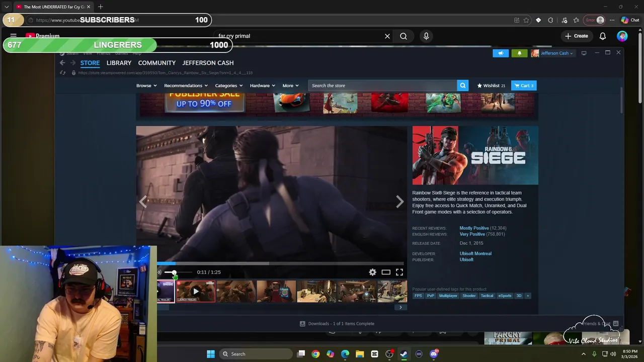Reload Steam store page icon

click(63, 73)
